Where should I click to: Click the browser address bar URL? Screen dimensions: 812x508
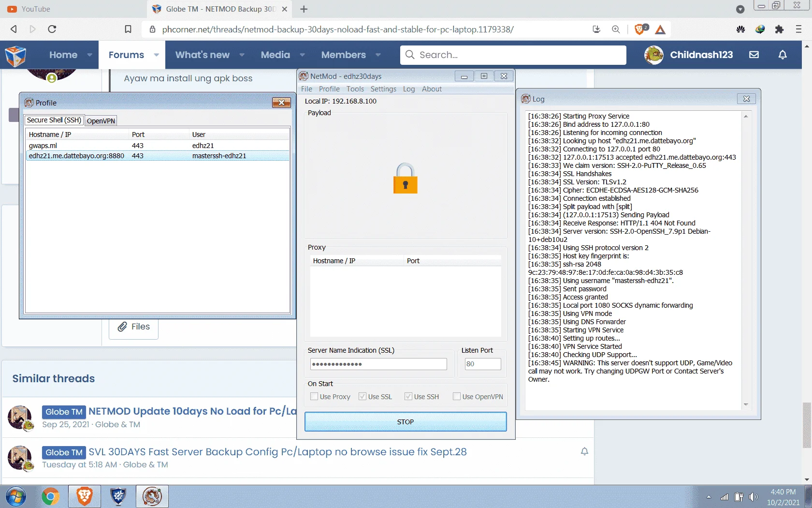pyautogui.click(x=338, y=30)
